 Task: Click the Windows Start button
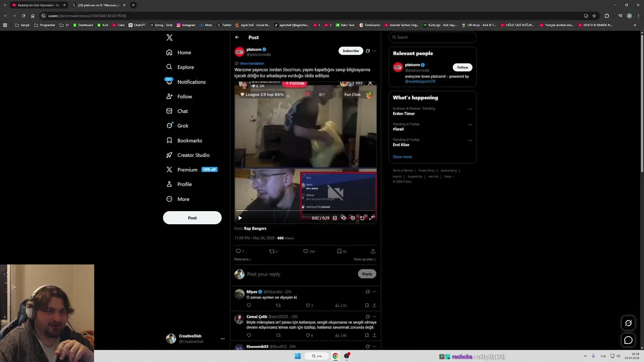click(297, 356)
